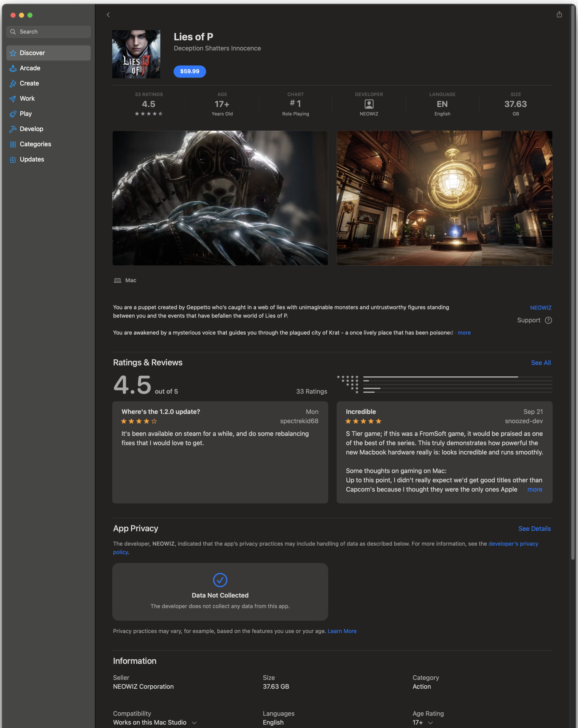The width and height of the screenshot is (578, 728).
Task: Click the Seller NEOWIZ Corporation text
Action: (x=143, y=687)
